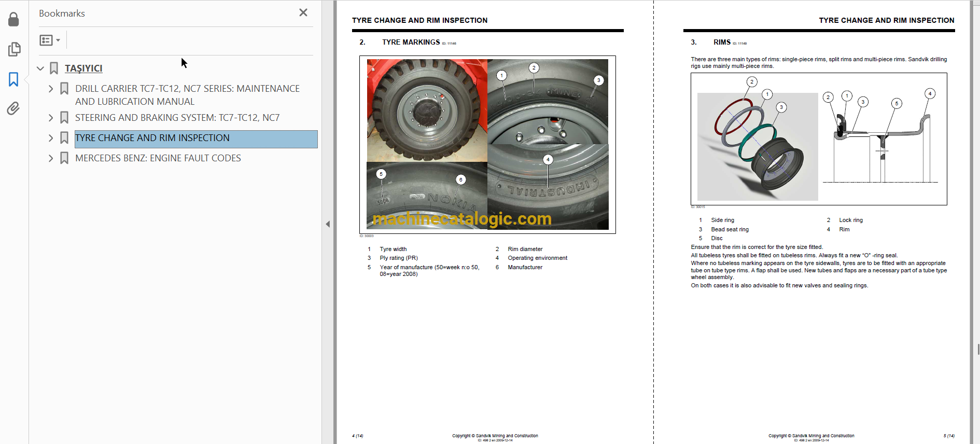Click the 'Operating environment' legend text

(x=538, y=258)
